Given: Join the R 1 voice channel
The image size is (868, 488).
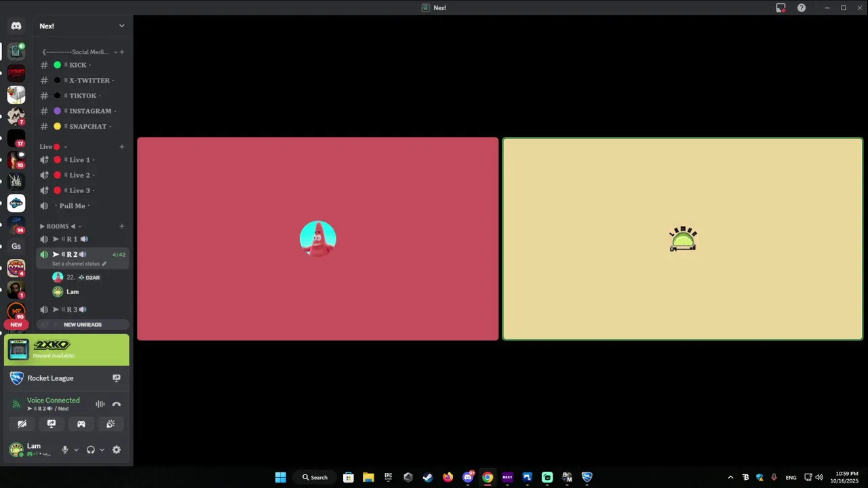Looking at the screenshot, I should pyautogui.click(x=83, y=239).
